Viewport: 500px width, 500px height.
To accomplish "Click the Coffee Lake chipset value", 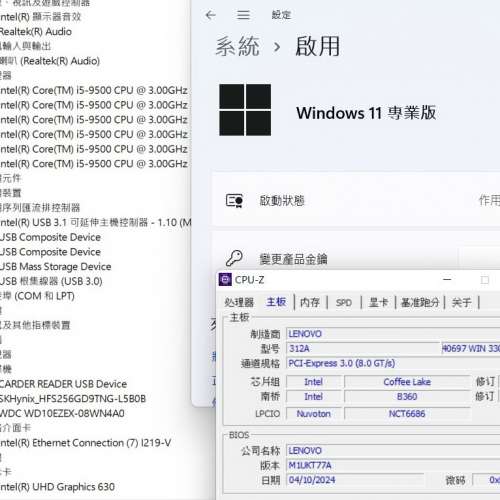I will pyautogui.click(x=407, y=382).
